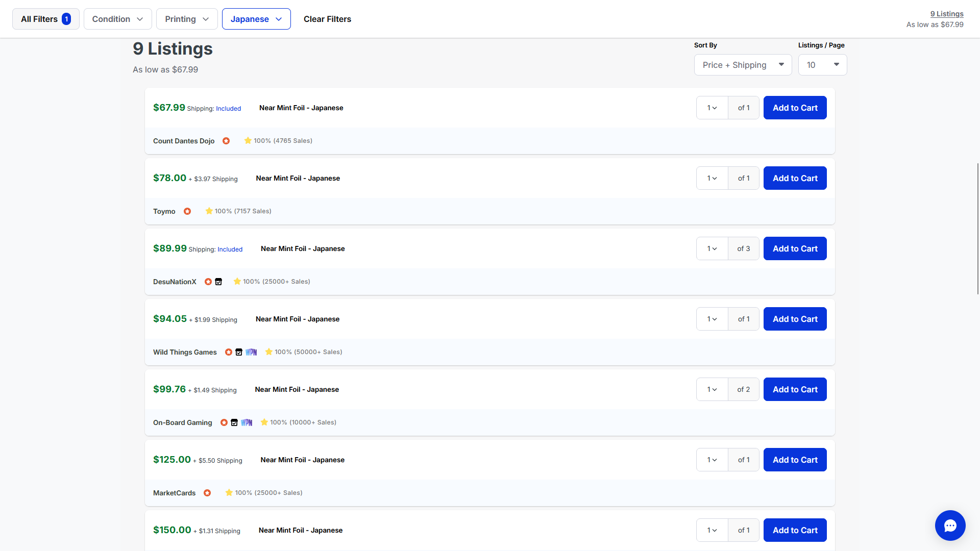Viewport: 980px width, 551px height.
Task: Open quantity dropdown for $67.99 listing
Action: pos(712,108)
